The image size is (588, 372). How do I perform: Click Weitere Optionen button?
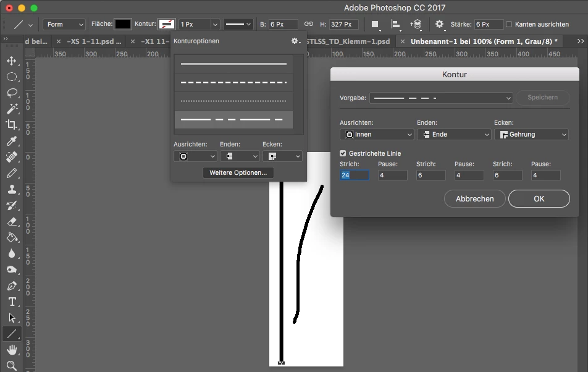(x=238, y=172)
